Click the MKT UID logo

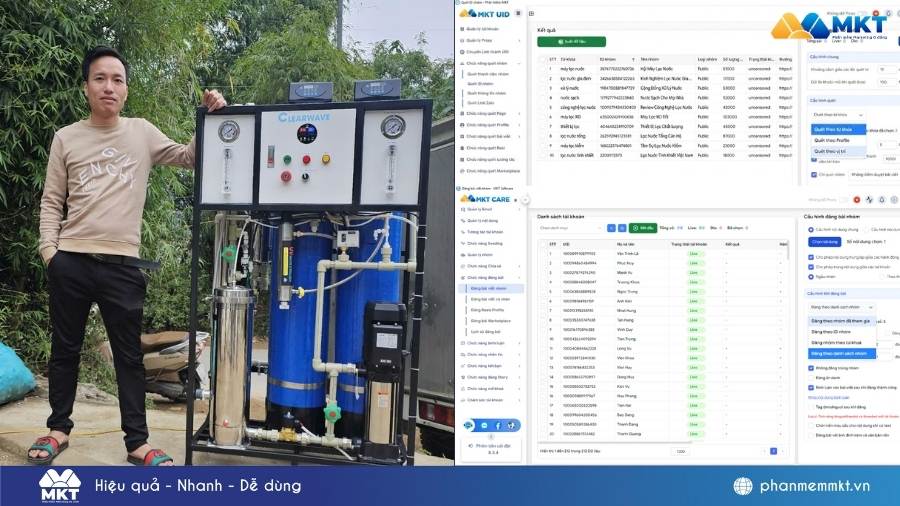tap(484, 13)
